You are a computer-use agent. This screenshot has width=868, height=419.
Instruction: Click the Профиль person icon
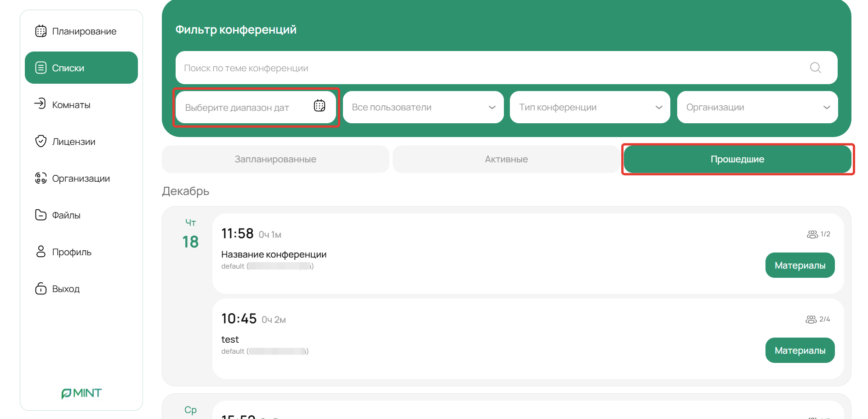(41, 252)
